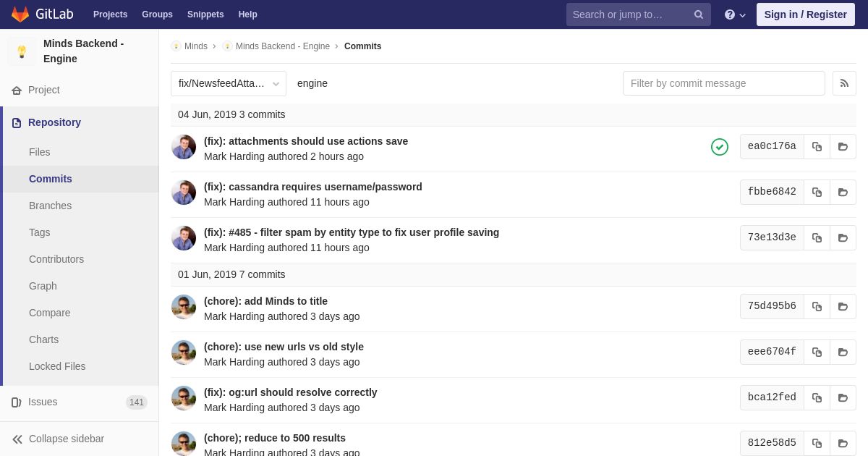The width and height of the screenshot is (868, 456).
Task: Browse files at commit 812e58d5
Action: [843, 443]
